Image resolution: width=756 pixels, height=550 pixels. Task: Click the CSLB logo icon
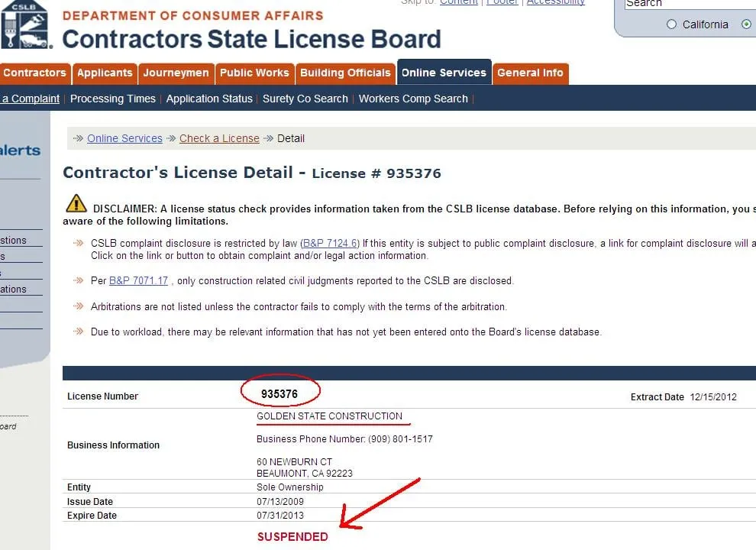pos(24,24)
